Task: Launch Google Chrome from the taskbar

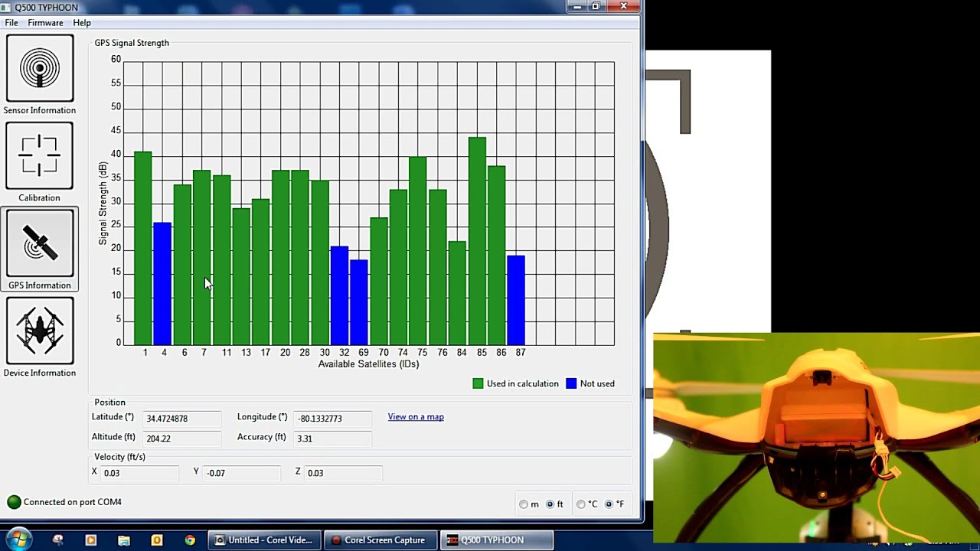Action: 190,540
